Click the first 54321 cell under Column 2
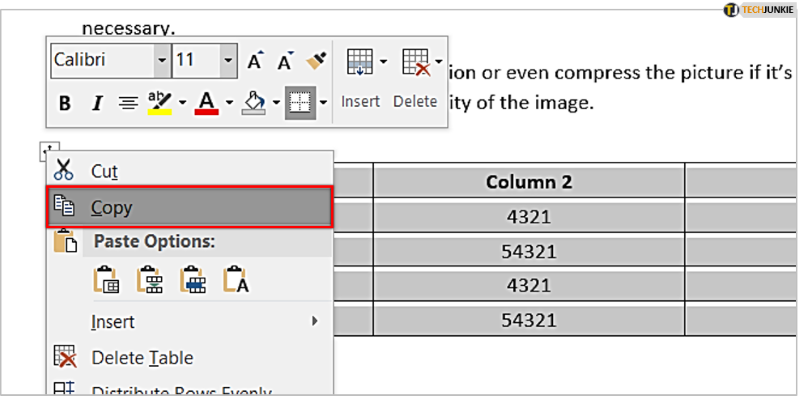Viewport: 800px width, 396px height. pyautogui.click(x=529, y=251)
